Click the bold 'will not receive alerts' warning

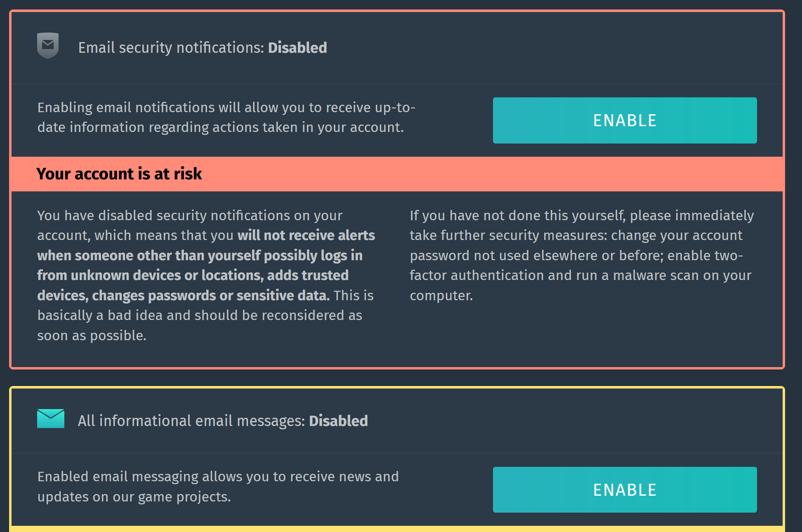(x=306, y=235)
